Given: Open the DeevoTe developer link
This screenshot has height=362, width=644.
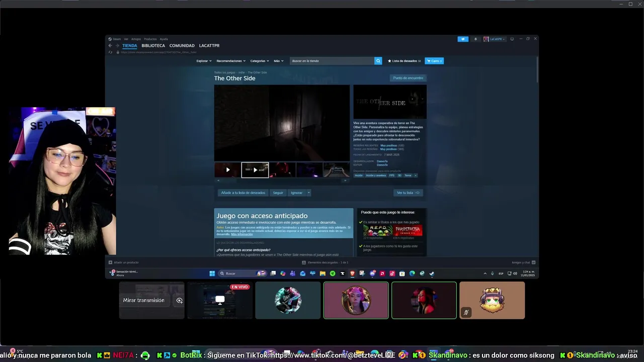Looking at the screenshot, I should (x=382, y=161).
